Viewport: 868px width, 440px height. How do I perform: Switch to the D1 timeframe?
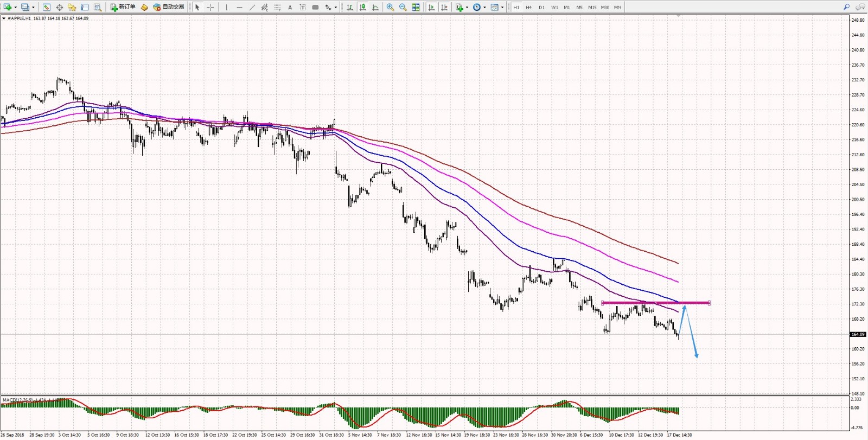click(541, 7)
